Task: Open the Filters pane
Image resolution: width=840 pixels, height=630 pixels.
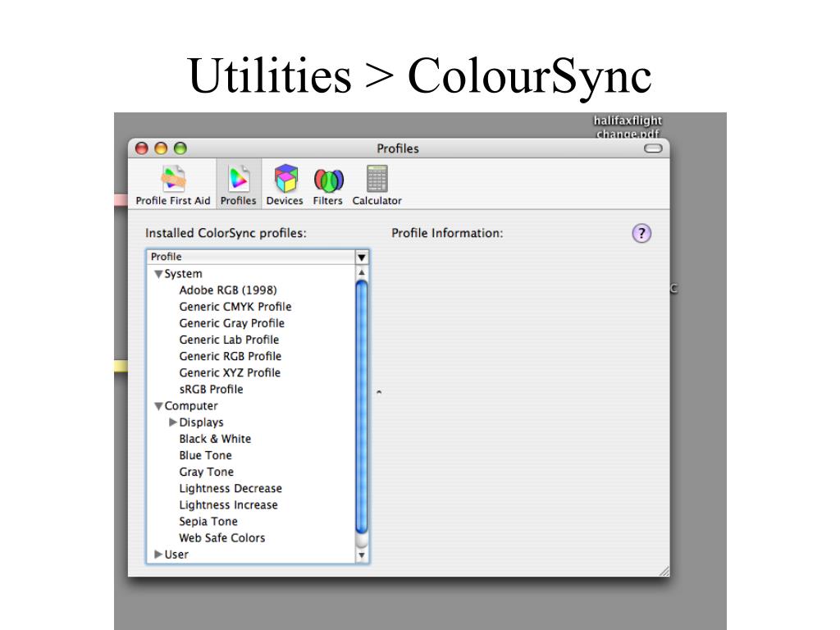Action: [328, 185]
